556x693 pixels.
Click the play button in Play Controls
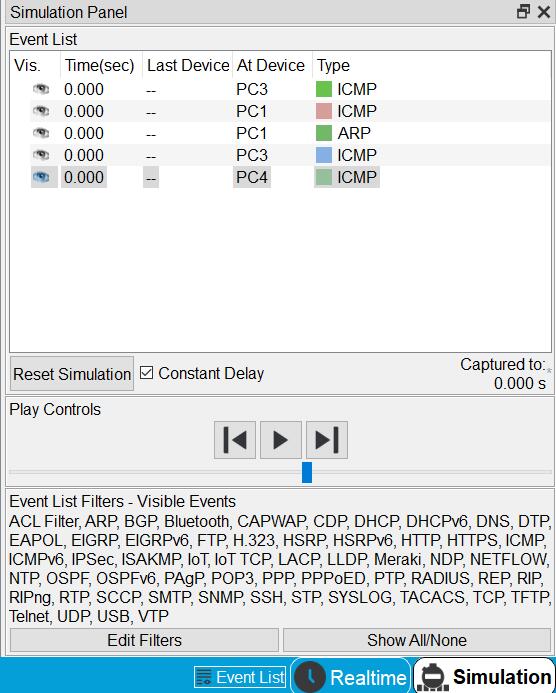[x=281, y=440]
